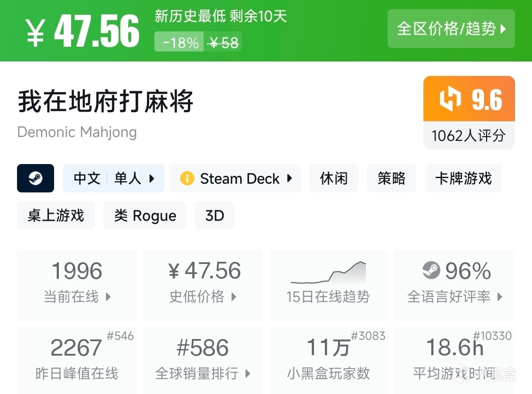Open the 15-day online trend chart
The width and height of the screenshot is (532, 394).
[x=328, y=284]
